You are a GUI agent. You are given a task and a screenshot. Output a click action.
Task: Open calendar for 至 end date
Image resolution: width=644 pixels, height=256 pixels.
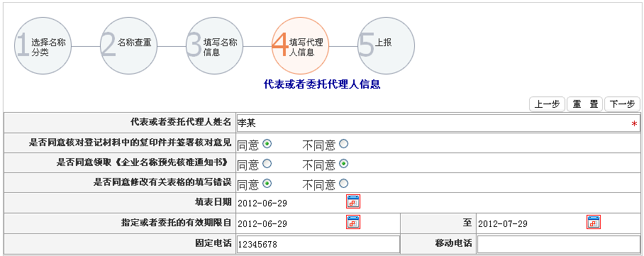(x=594, y=222)
